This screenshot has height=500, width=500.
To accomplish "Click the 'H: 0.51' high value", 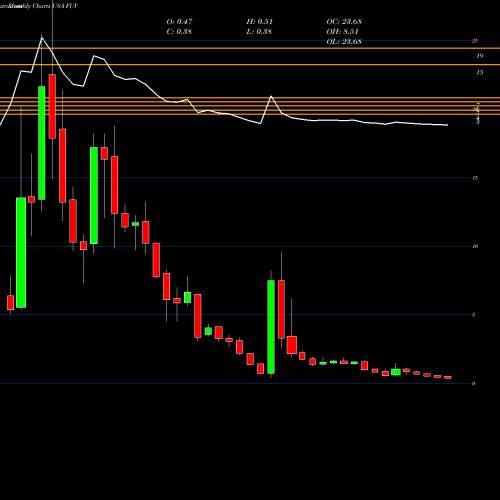I will (260, 22).
